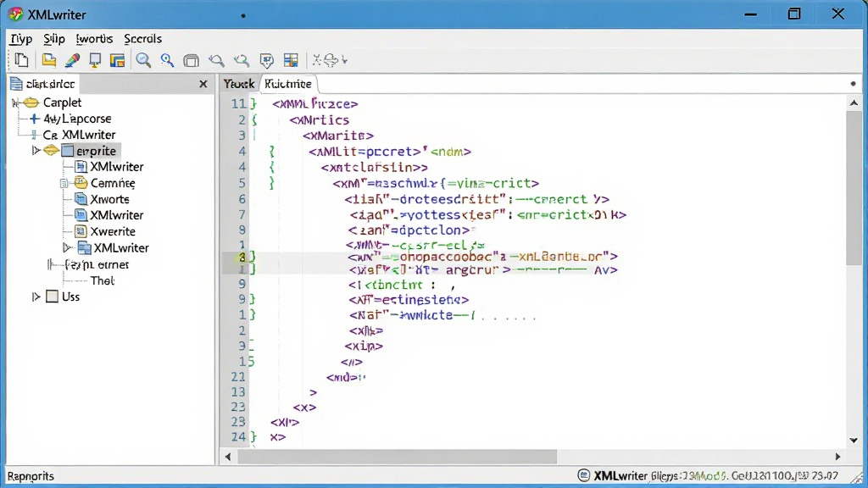Click Rapnorits in the status bar
Screen dimensions: 868x488
click(31, 476)
